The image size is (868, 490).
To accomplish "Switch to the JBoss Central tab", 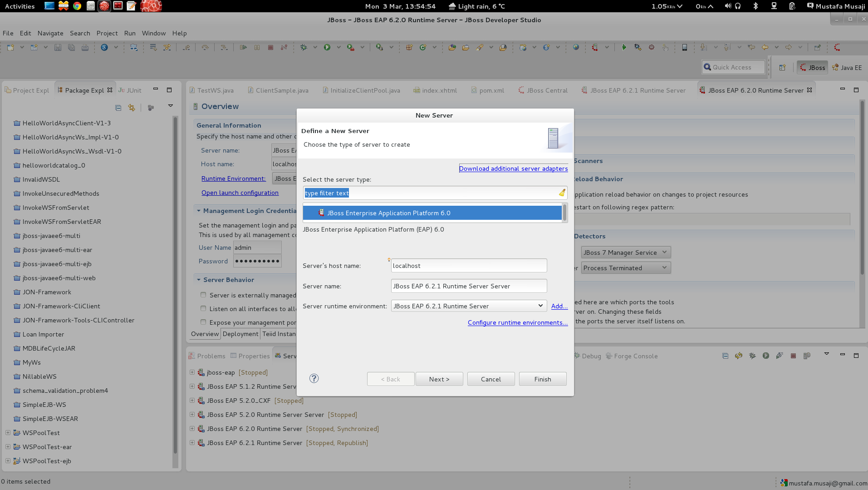I will pyautogui.click(x=543, y=90).
